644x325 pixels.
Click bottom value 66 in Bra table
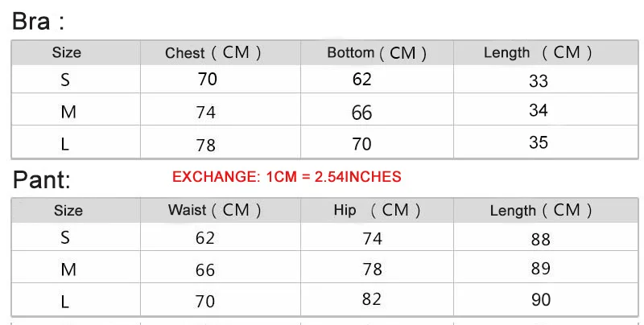coord(361,113)
